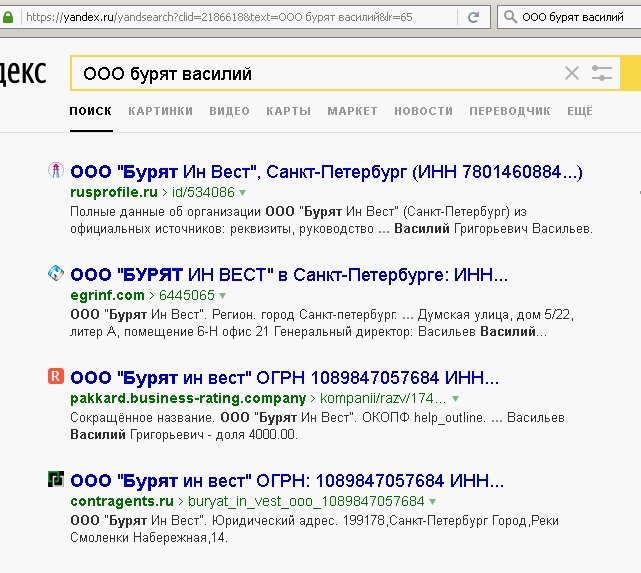Click the yellow Yandex search button

630,74
